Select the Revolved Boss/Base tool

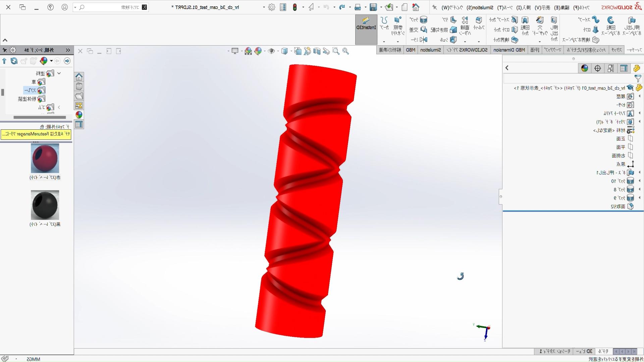tap(610, 25)
